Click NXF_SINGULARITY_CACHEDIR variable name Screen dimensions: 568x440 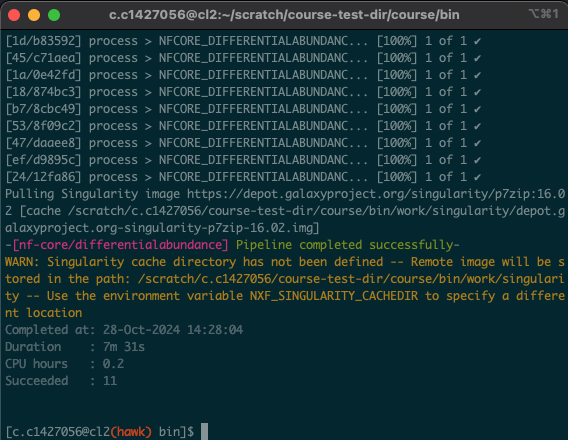point(334,296)
